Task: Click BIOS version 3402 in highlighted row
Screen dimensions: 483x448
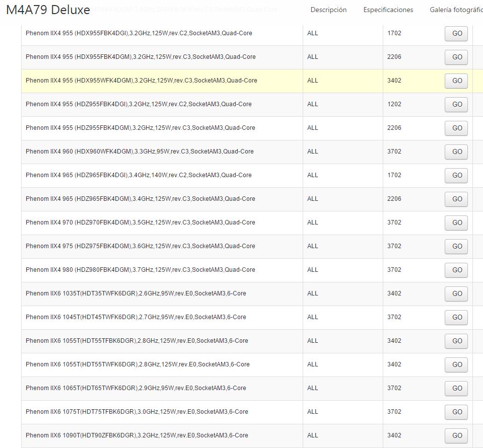Action: (394, 81)
